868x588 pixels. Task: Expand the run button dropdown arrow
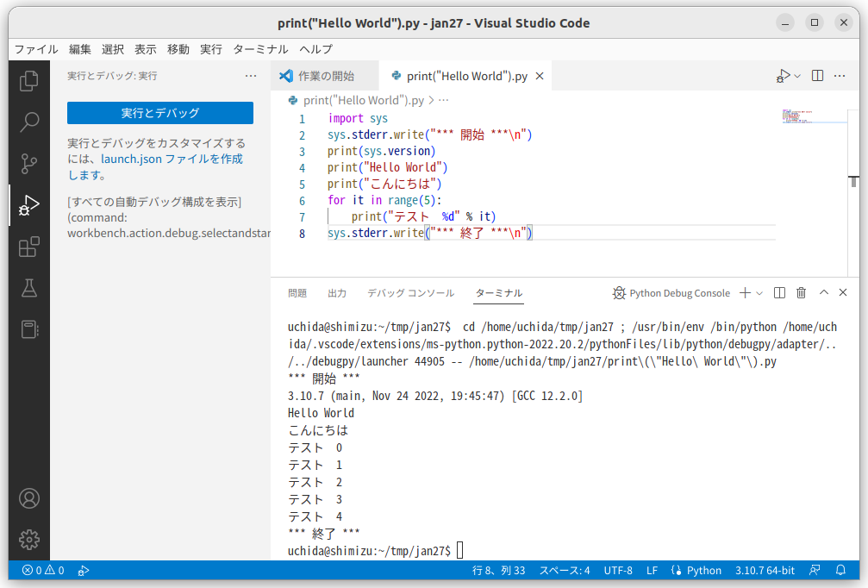coord(797,76)
